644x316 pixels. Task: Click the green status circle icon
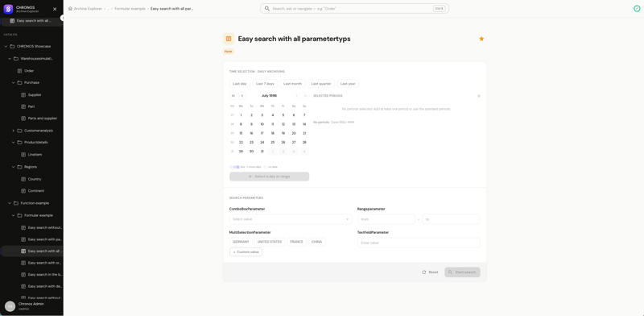(x=637, y=9)
